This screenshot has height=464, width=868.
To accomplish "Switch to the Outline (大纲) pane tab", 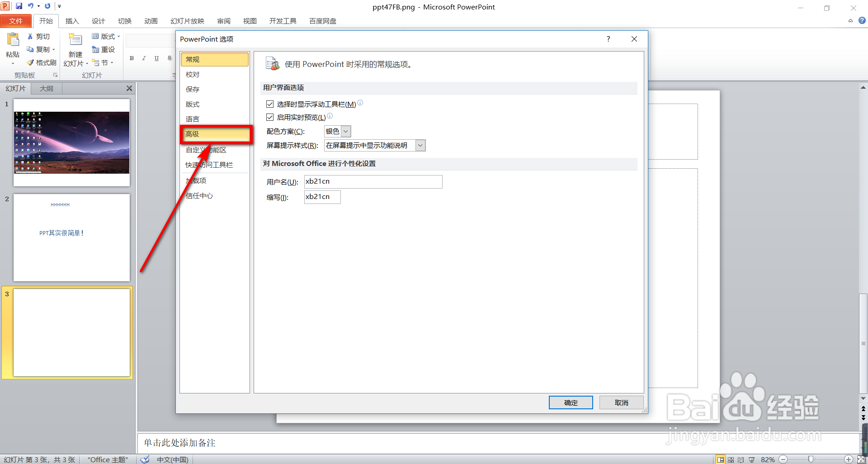I will coord(46,88).
